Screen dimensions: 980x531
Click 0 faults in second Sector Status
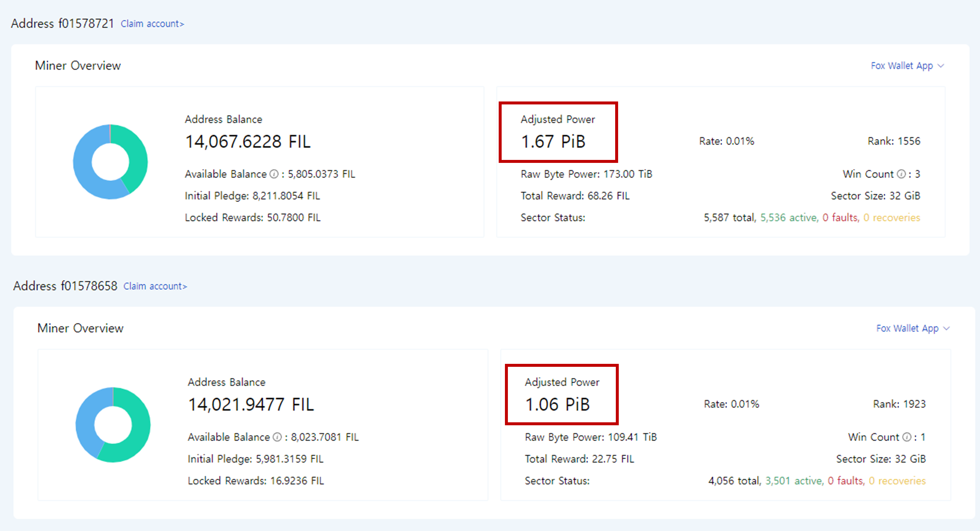point(846,481)
